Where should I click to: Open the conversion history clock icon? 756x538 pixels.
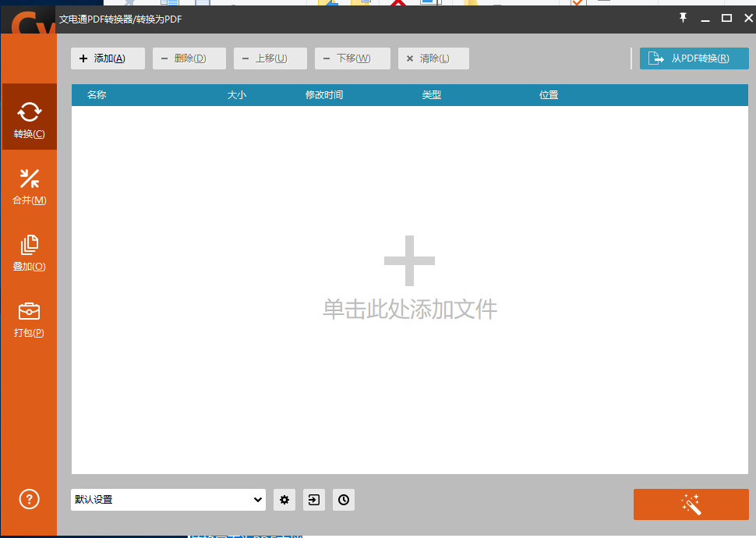pyautogui.click(x=344, y=500)
